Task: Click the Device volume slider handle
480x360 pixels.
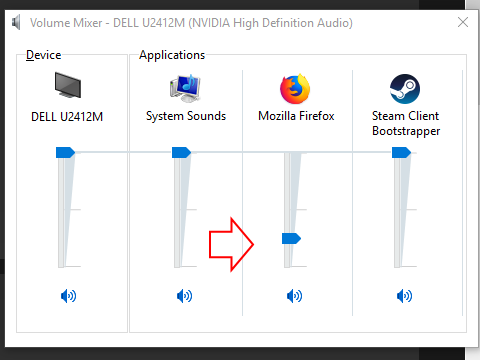Action: [65, 152]
